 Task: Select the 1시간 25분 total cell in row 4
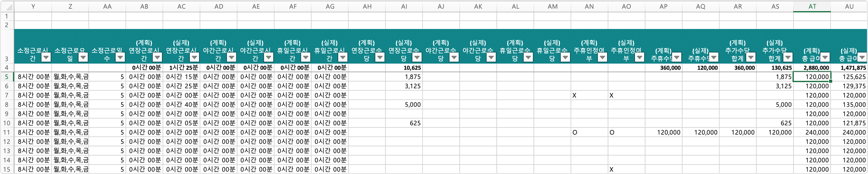[182, 68]
